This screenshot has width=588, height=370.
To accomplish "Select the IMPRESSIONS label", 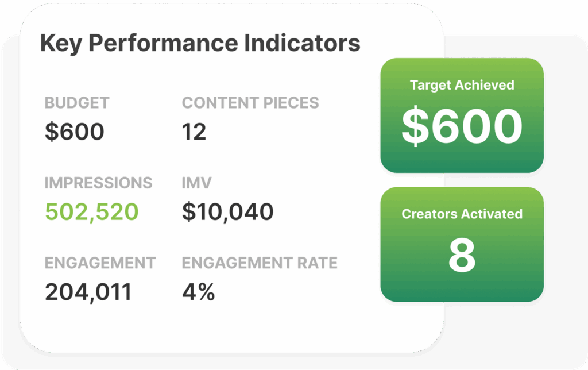I will pyautogui.click(x=98, y=183).
